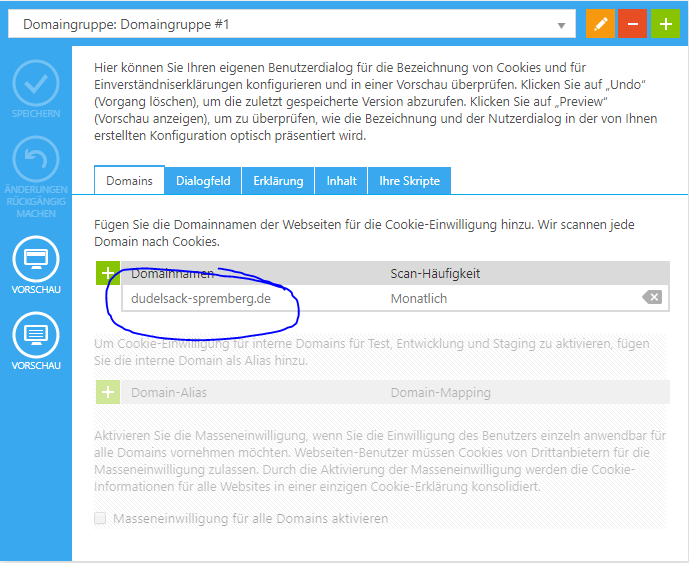Click the Speichern checkmark icon
The image size is (689, 563).
coord(35,86)
